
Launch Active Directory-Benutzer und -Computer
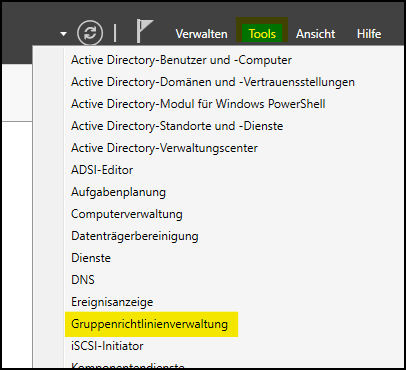pos(181,60)
